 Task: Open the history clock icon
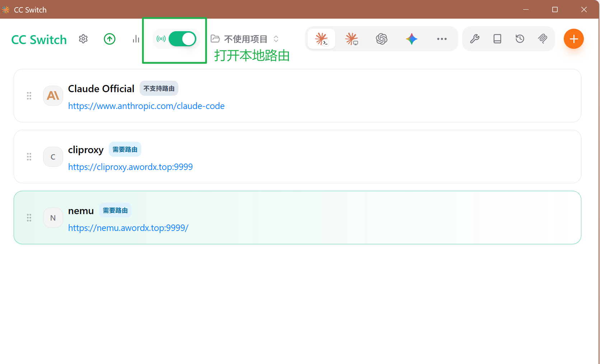click(x=520, y=39)
